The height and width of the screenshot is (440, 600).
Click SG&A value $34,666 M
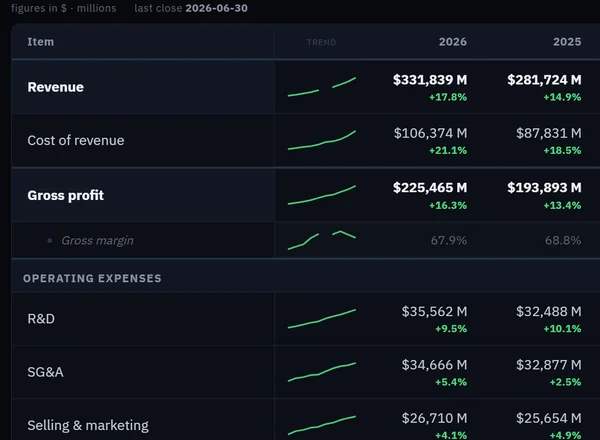(434, 365)
